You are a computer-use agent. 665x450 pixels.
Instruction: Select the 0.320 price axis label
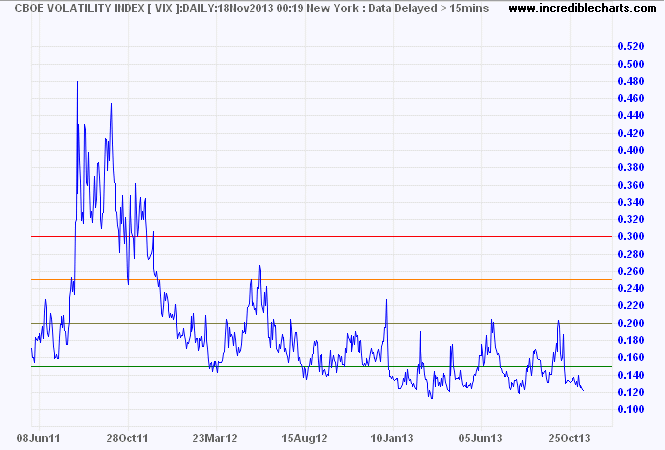(x=631, y=219)
